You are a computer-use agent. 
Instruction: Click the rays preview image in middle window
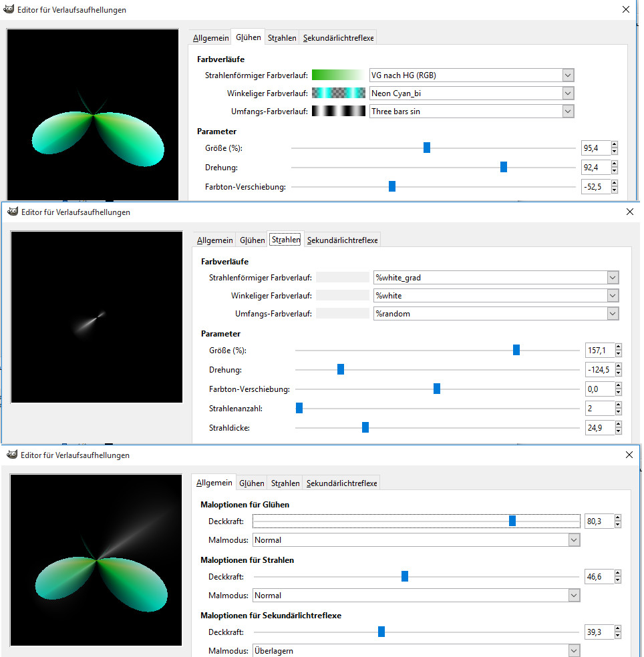(96, 316)
